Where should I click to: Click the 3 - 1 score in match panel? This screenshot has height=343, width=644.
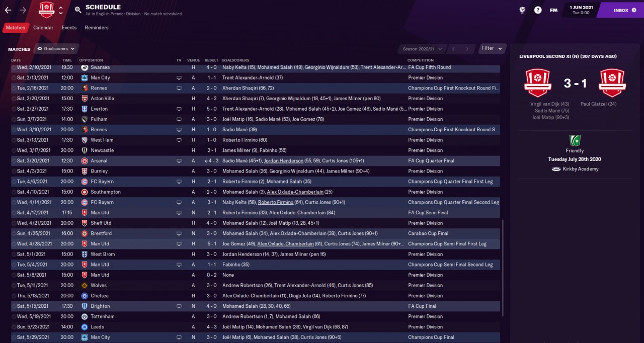(574, 83)
